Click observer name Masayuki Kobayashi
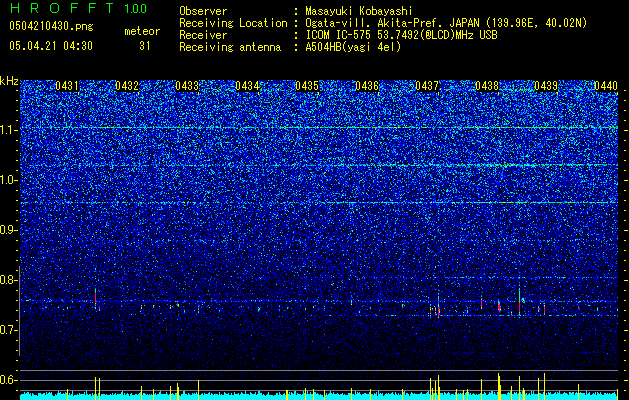This screenshot has width=629, height=400. [359, 11]
